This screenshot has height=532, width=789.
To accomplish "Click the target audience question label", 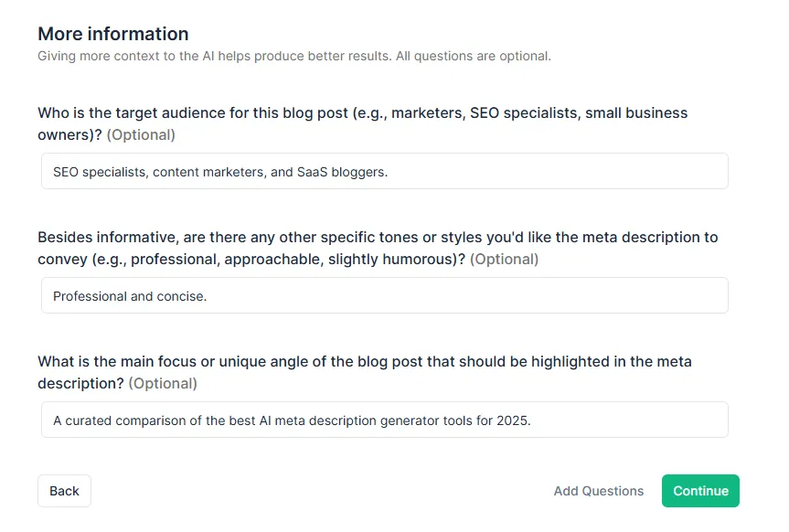I will click(362, 113).
